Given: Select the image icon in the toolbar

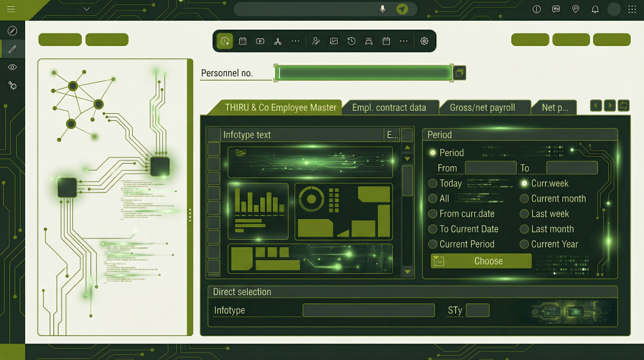Looking at the screenshot, I should coord(334,41).
